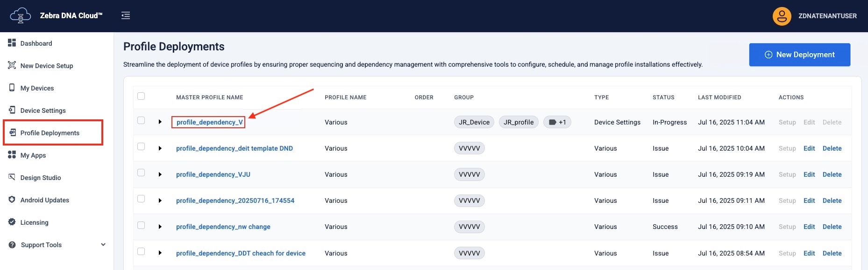The width and height of the screenshot is (868, 270).
Task: Click the New Device Setup QR icon
Action: point(12,65)
